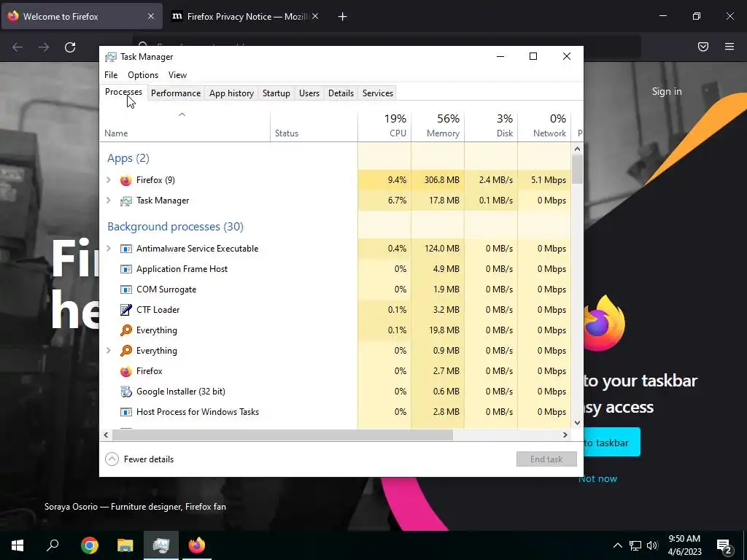Switch to the Details tab
Viewport: 747px width, 560px height.
[341, 93]
